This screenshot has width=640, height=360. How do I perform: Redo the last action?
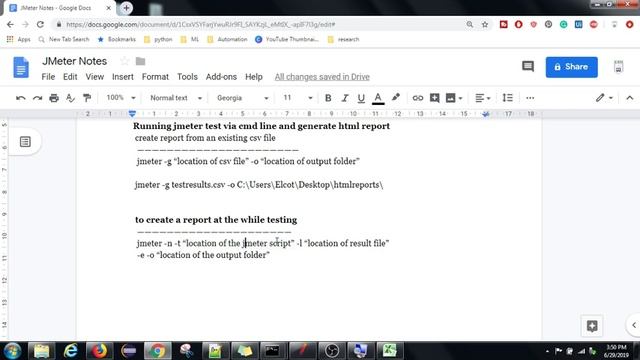pos(37,98)
